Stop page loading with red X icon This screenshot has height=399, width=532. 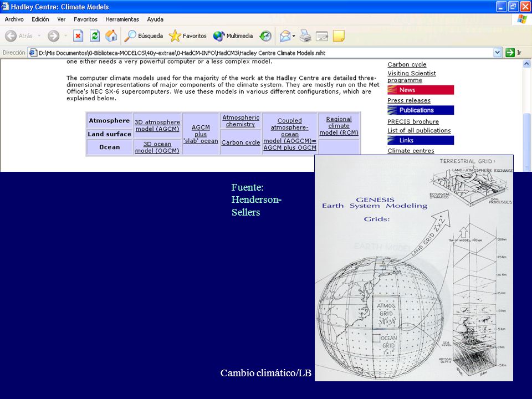[x=78, y=35]
